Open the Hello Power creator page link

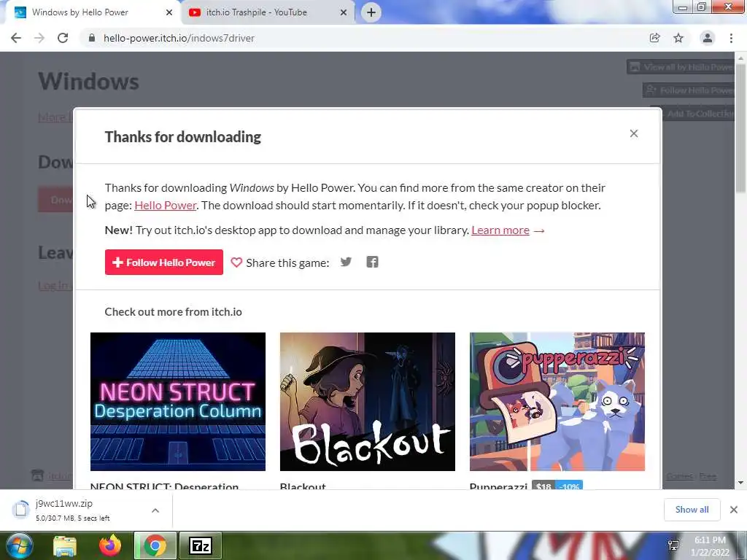(x=166, y=205)
